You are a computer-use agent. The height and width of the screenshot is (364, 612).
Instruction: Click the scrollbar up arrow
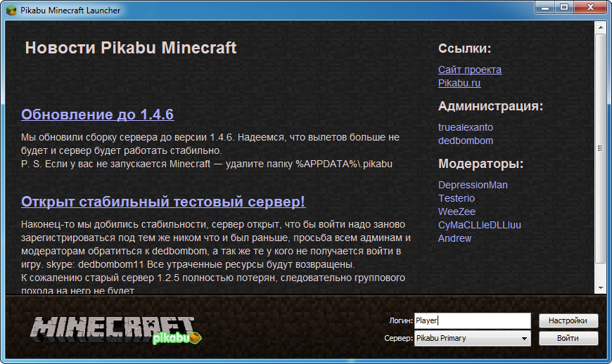click(600, 27)
